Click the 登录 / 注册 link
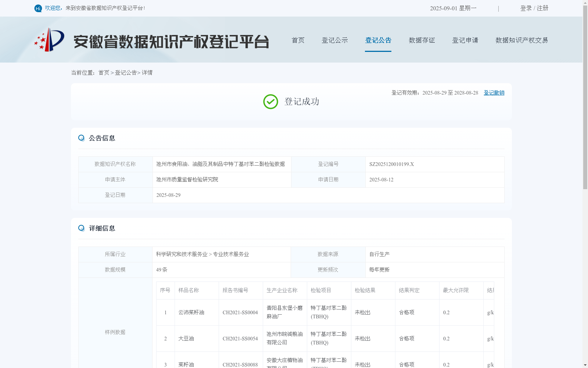Screen dimensions: 588x368 pyautogui.click(x=534, y=8)
